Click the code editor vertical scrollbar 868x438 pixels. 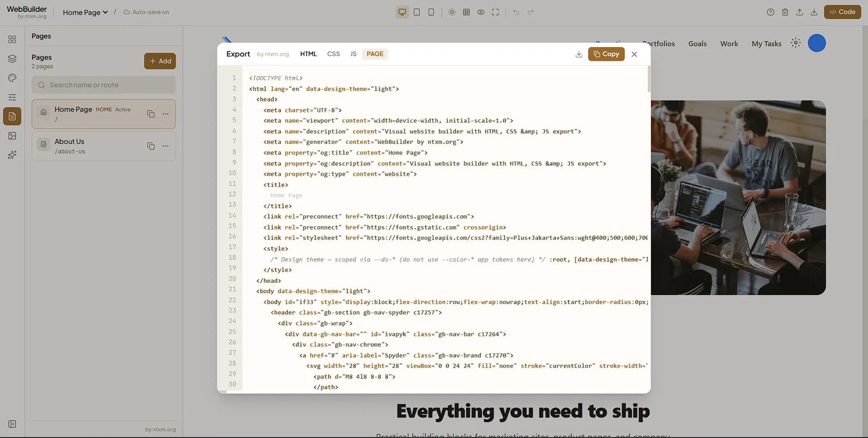(x=648, y=79)
